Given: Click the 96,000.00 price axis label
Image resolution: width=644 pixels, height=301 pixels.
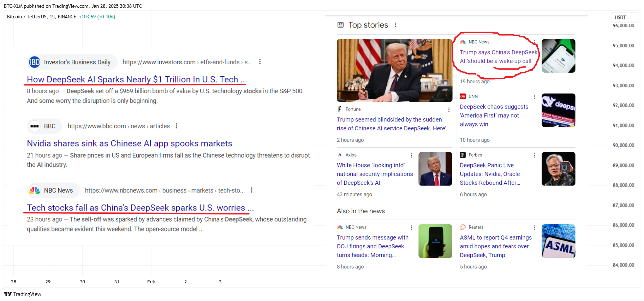Looking at the screenshot, I should pyautogui.click(x=624, y=25).
